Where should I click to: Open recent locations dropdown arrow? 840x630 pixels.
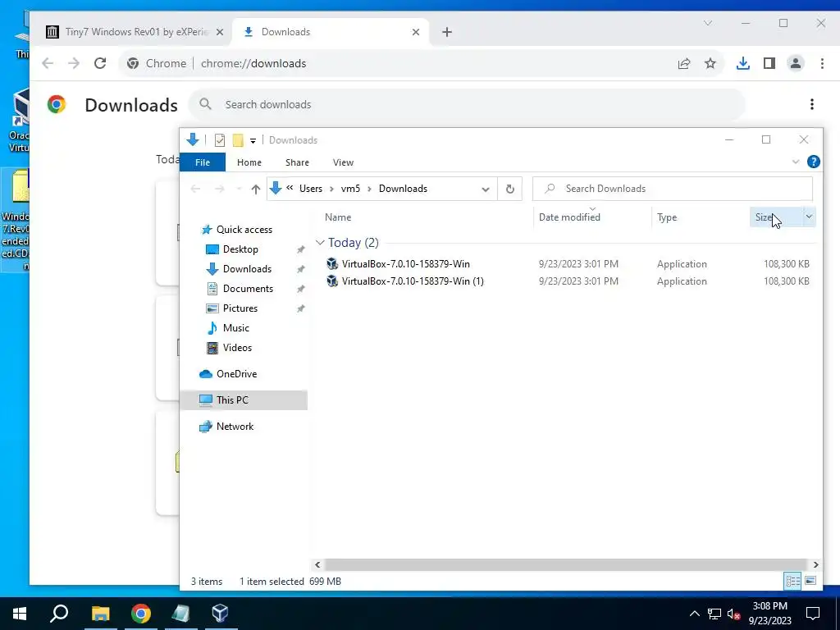(239, 189)
